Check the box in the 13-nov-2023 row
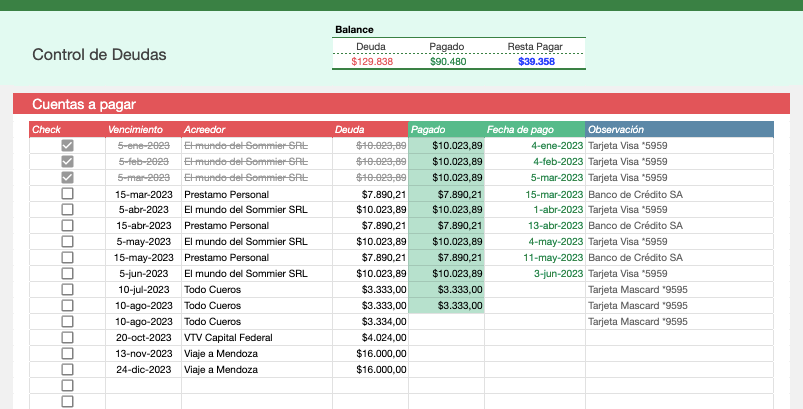The width and height of the screenshot is (803, 409). tap(67, 354)
